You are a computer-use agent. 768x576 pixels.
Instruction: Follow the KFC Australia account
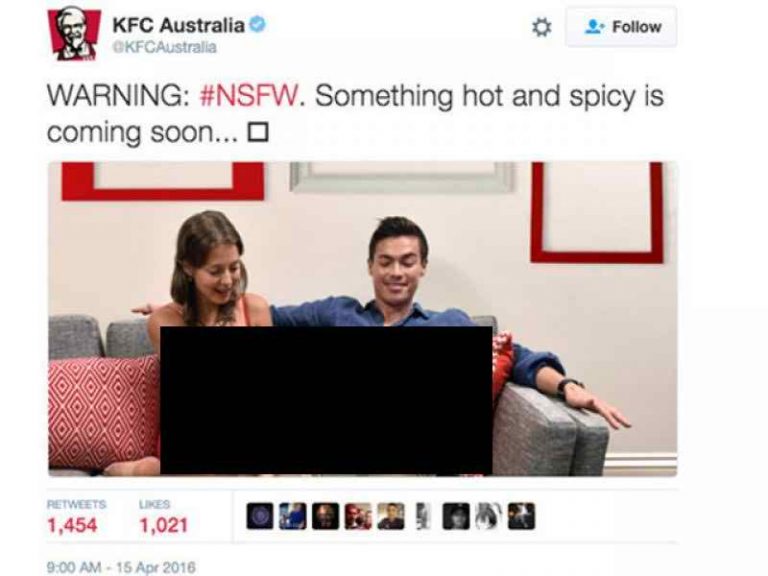tap(621, 27)
